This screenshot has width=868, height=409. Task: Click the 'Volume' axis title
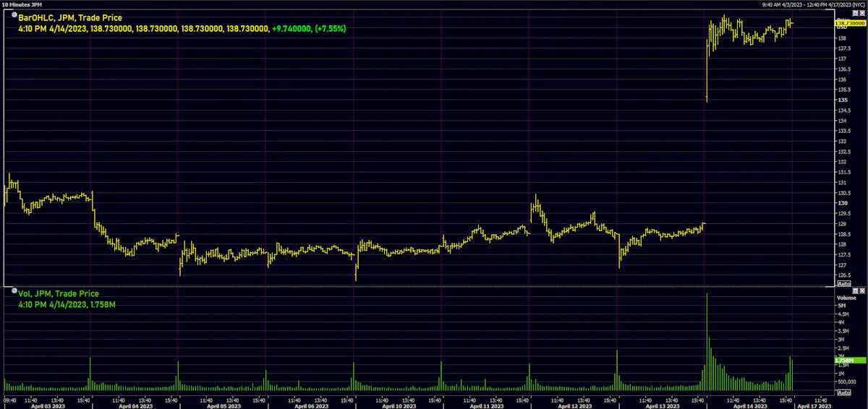[x=846, y=298]
